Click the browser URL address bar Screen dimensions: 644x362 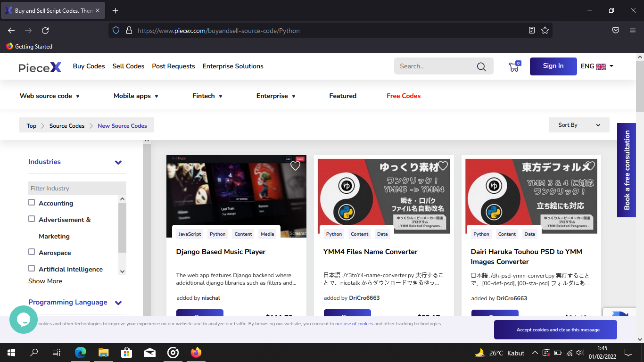[x=330, y=31]
